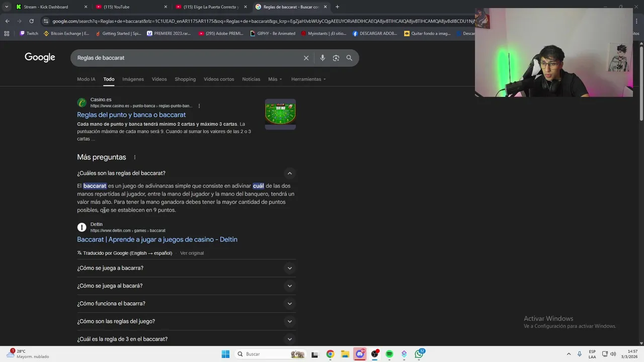Open Spotify from the taskbar
644x362 pixels.
(389, 354)
